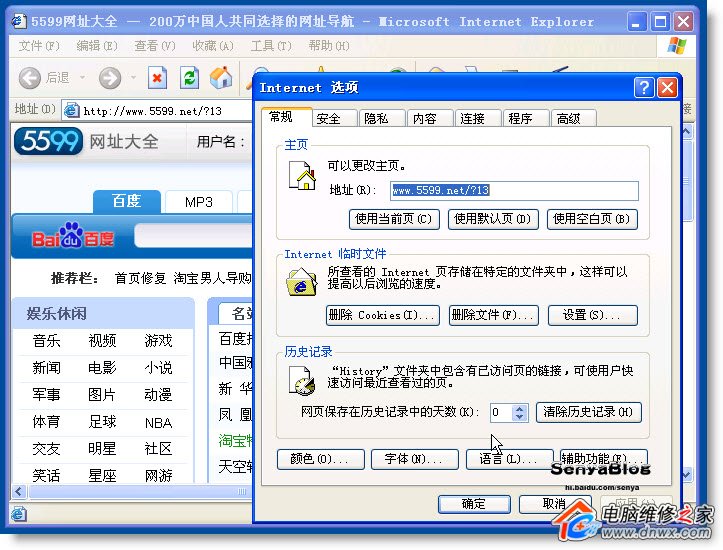Click the 5599 site logo
The height and width of the screenshot is (550, 723).
48,142
